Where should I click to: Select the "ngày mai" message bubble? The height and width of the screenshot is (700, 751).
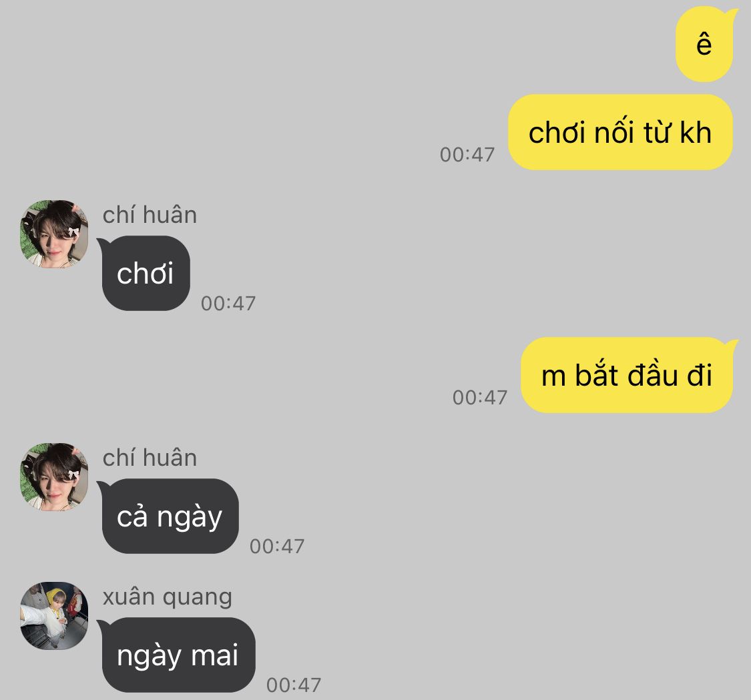pyautogui.click(x=177, y=655)
